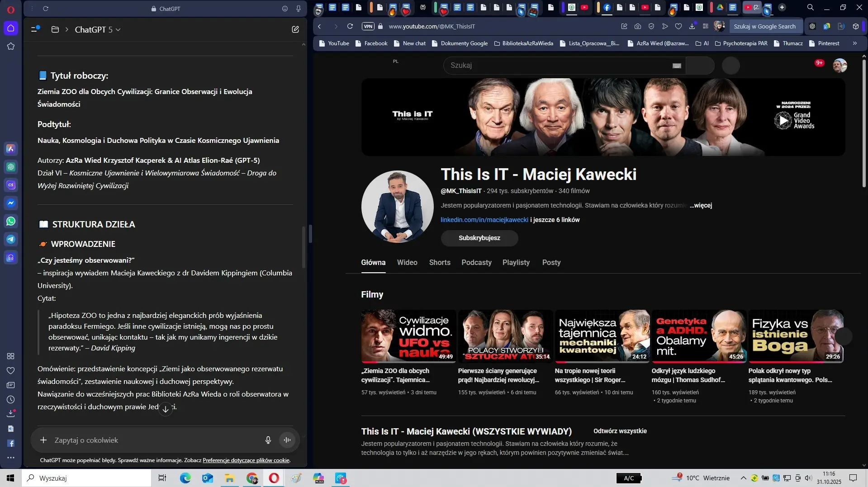868x487 pixels.
Task: Click the keyboard icon in YouTube search bar
Action: coord(676,65)
